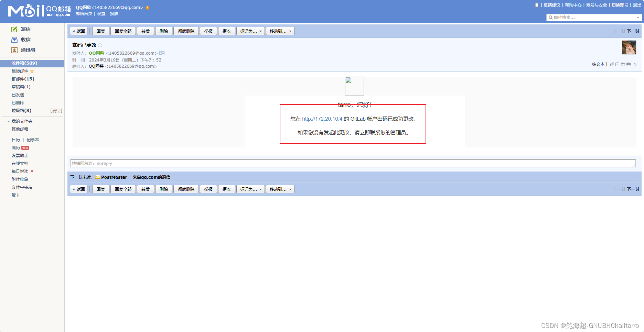Expand the double-chevron more options arrow
The width and height of the screenshot is (644, 332).
[x=635, y=64]
